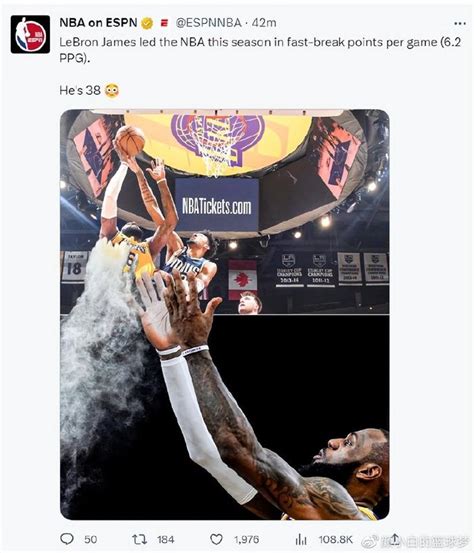The image size is (474, 553).
Task: Open the LeBron James dunk photo
Action: (x=225, y=315)
